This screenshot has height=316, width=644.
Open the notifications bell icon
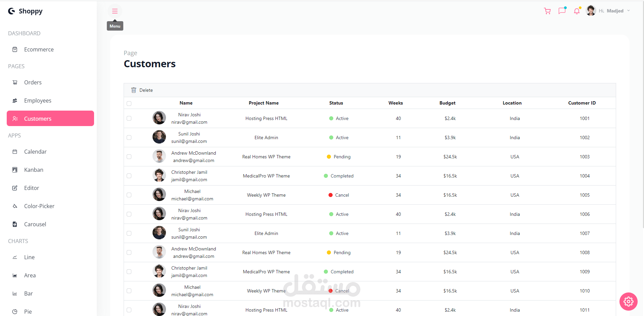(x=577, y=11)
